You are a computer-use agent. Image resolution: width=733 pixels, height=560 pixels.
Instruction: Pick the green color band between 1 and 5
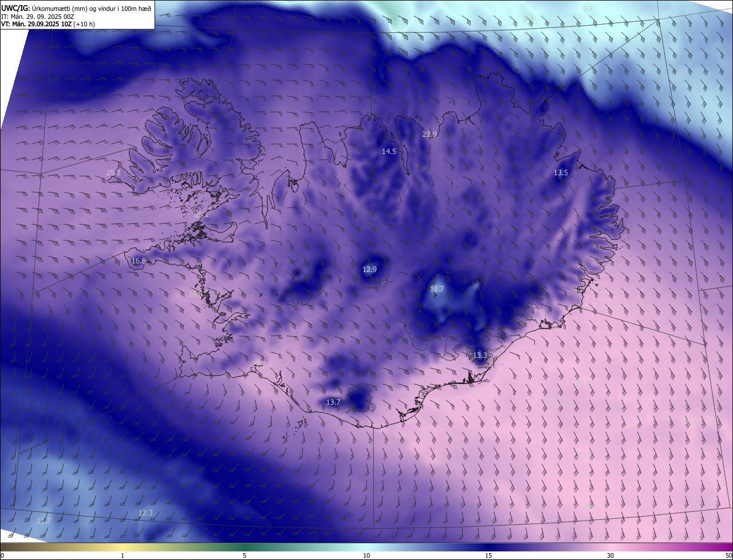[183, 547]
